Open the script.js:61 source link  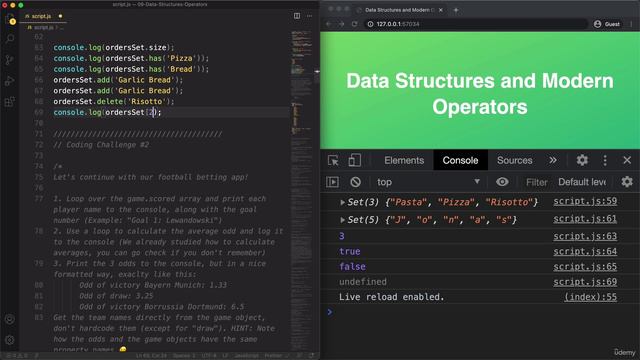click(585, 219)
